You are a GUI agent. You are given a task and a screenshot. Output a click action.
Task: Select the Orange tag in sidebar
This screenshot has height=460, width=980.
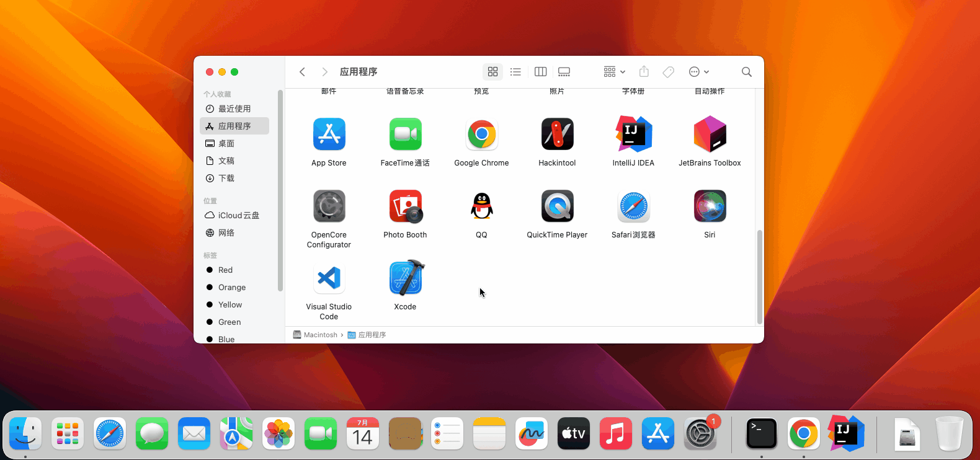[x=232, y=287]
